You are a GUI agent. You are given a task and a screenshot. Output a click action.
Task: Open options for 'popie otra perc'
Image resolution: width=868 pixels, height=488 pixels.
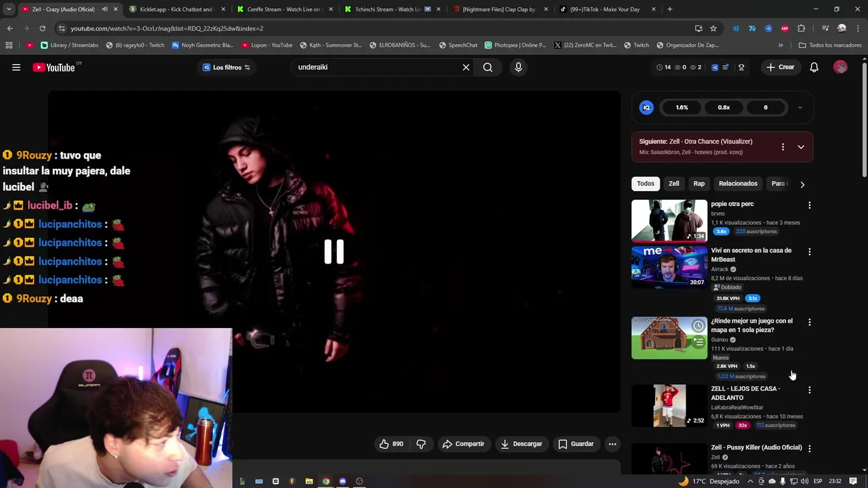pos(809,205)
